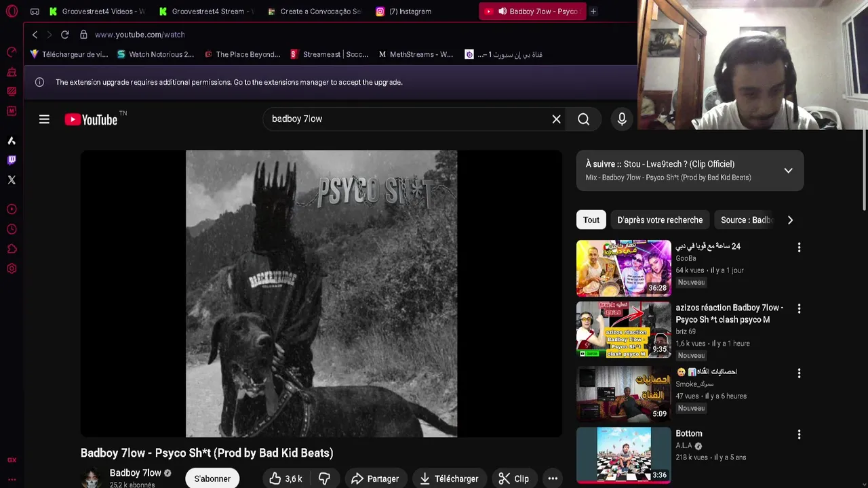Open the GooBa 36:28 video thumbnail
This screenshot has height=488, width=868.
click(623, 268)
